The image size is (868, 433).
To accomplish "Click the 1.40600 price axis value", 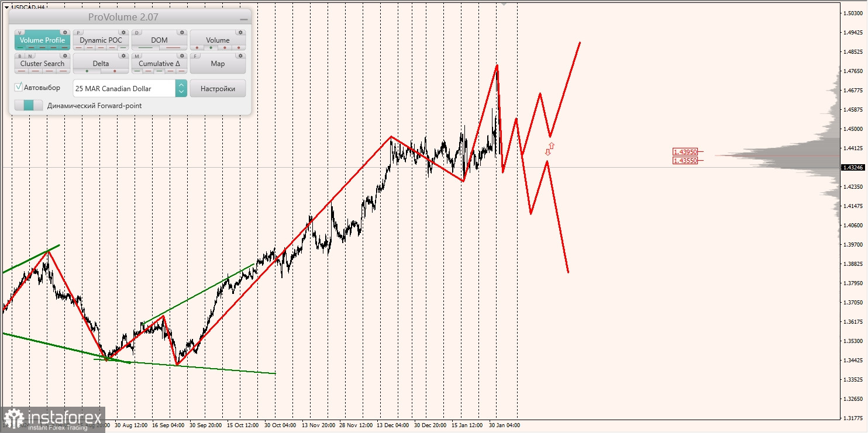I will [853, 226].
